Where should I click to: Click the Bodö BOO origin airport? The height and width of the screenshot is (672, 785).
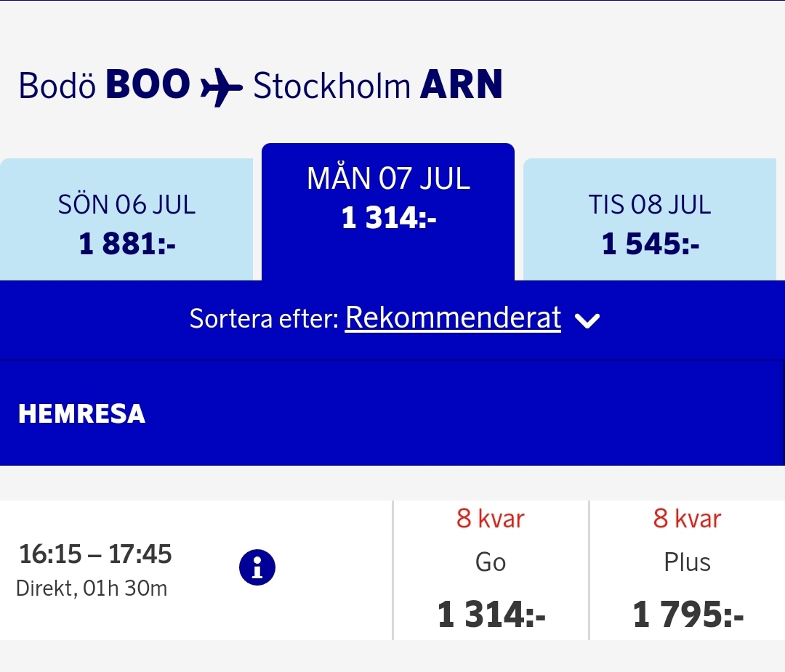(104, 86)
